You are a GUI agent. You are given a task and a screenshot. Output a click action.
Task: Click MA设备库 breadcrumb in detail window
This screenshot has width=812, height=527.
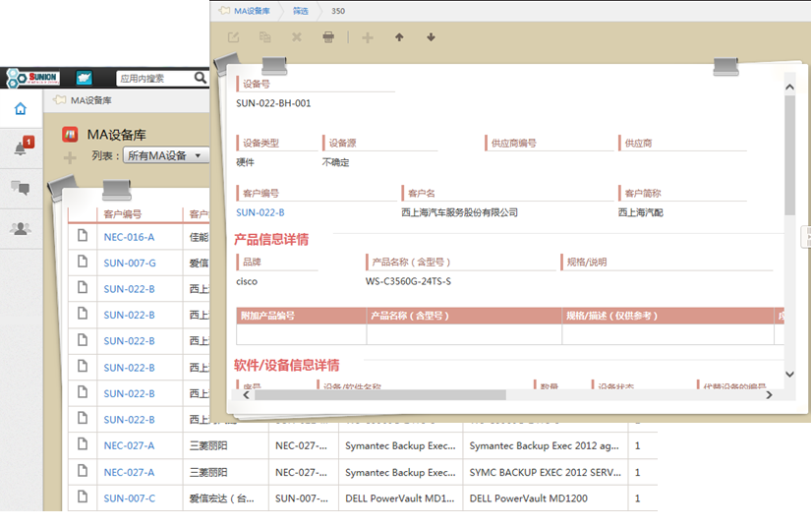coord(252,11)
